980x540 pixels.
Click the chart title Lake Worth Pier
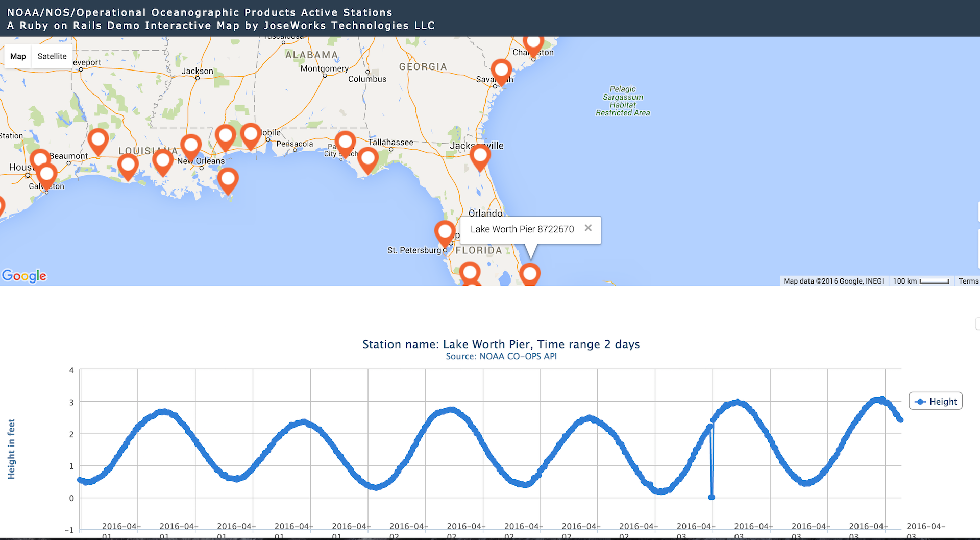(501, 344)
